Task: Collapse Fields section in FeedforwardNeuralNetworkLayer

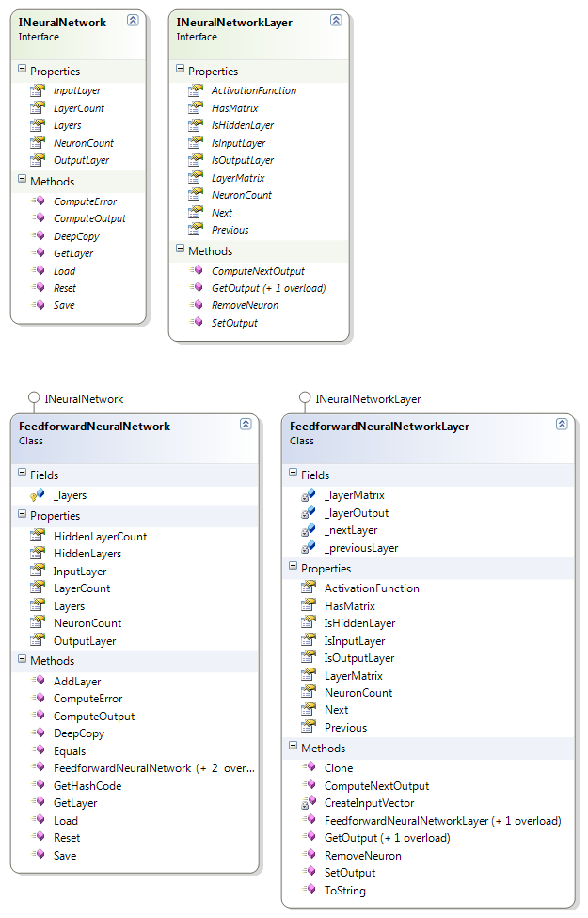Action: (293, 475)
